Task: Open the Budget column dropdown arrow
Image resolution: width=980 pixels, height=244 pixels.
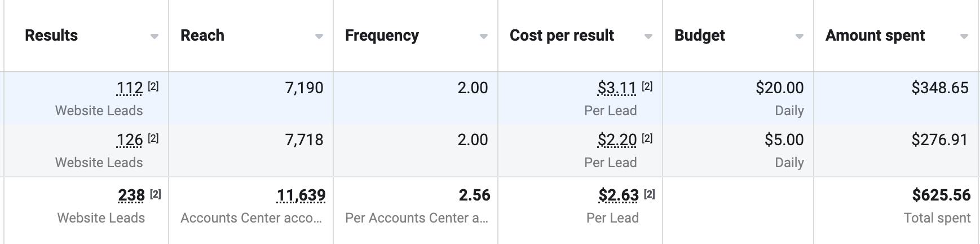Action: coord(800,37)
